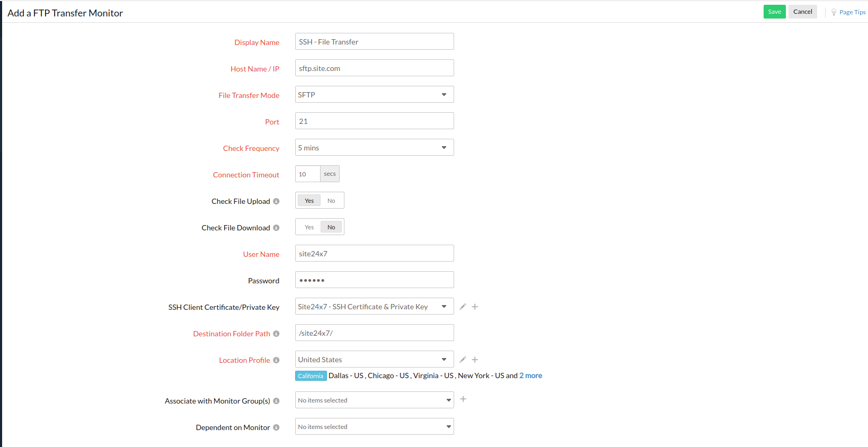Show info tooltip for Dependent on Monitor
Screen dimensions: 868x447
pyautogui.click(x=276, y=427)
